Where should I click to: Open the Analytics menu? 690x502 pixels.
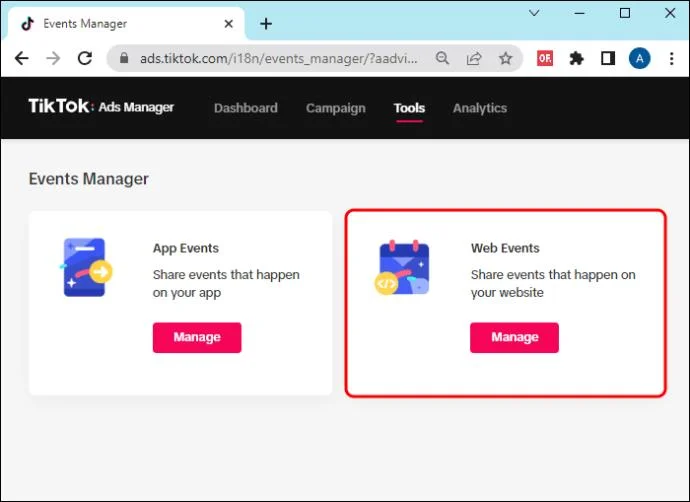coord(480,108)
